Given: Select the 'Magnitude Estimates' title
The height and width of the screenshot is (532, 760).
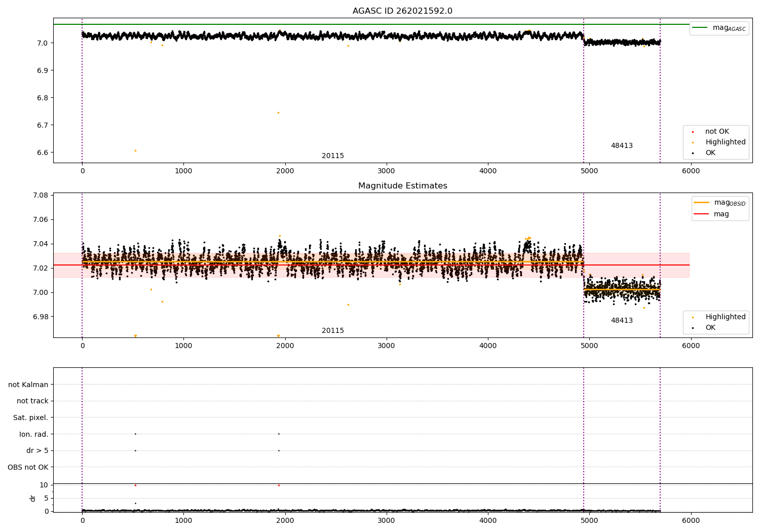Looking at the screenshot, I should click(x=402, y=186).
